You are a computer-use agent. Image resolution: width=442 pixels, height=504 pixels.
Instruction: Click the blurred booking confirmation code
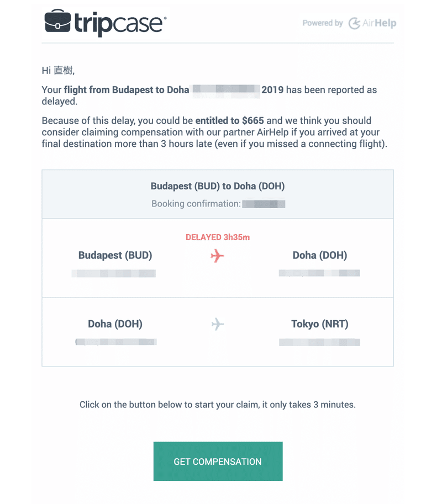264,204
